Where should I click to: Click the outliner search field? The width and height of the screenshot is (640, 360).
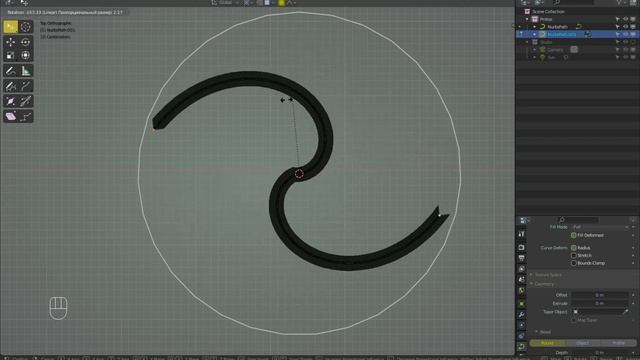[573, 2]
